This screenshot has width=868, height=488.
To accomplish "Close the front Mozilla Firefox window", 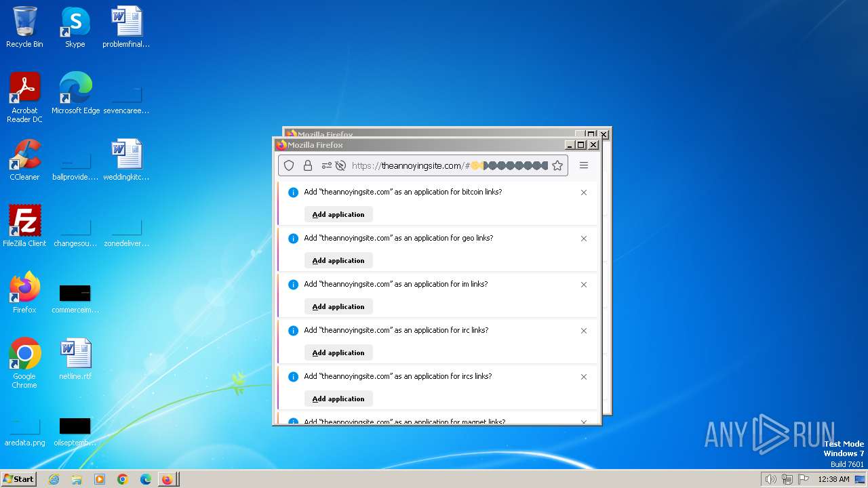I will coord(593,145).
